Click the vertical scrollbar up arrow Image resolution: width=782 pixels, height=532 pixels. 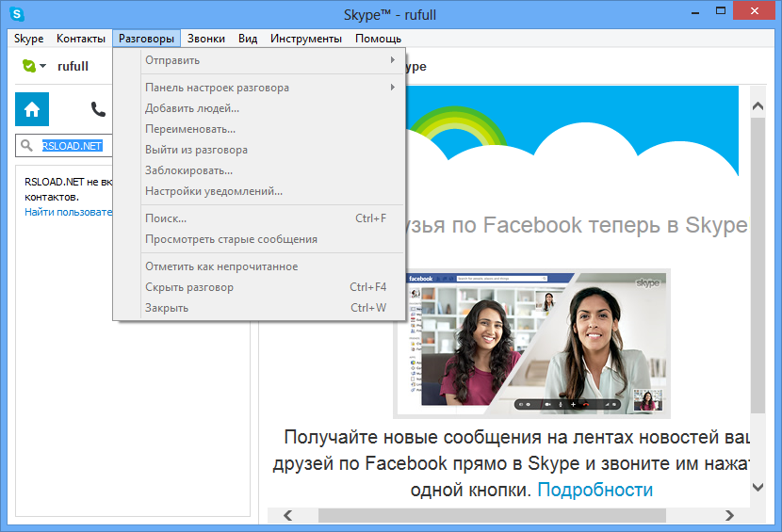(x=758, y=105)
